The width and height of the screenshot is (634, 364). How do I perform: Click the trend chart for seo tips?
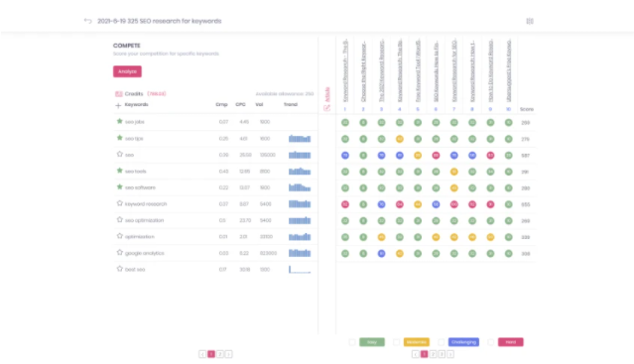(x=300, y=139)
